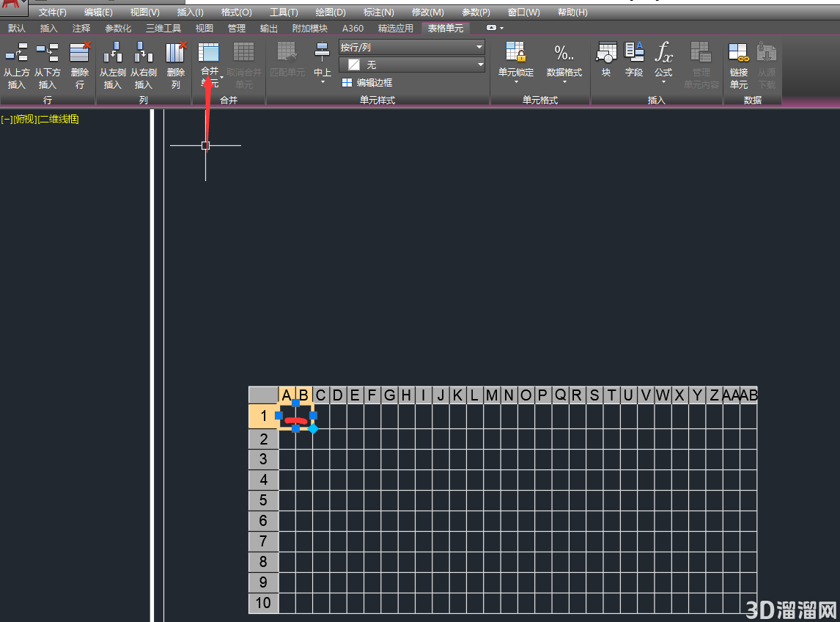Open the 按行/列 cell style dropdown
The height and width of the screenshot is (622, 840).
[x=411, y=47]
